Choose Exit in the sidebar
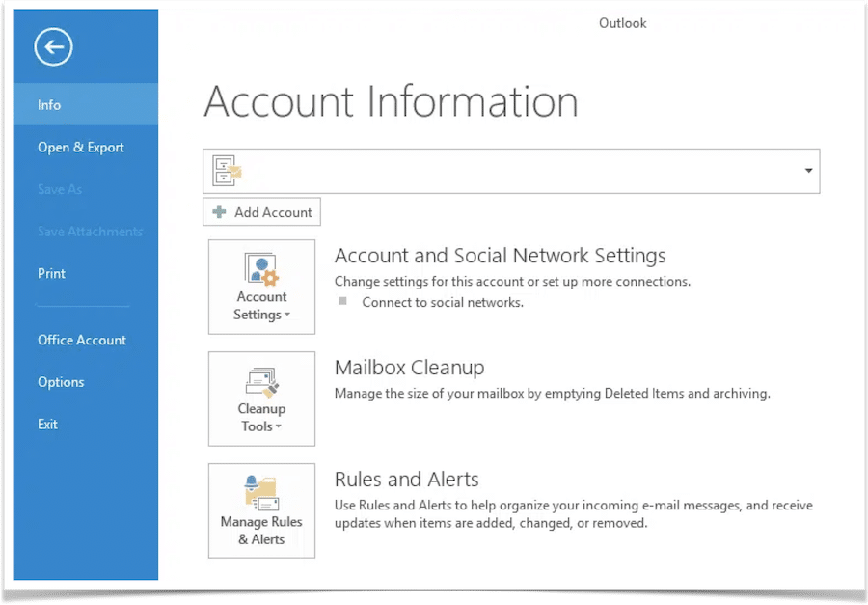 point(47,425)
